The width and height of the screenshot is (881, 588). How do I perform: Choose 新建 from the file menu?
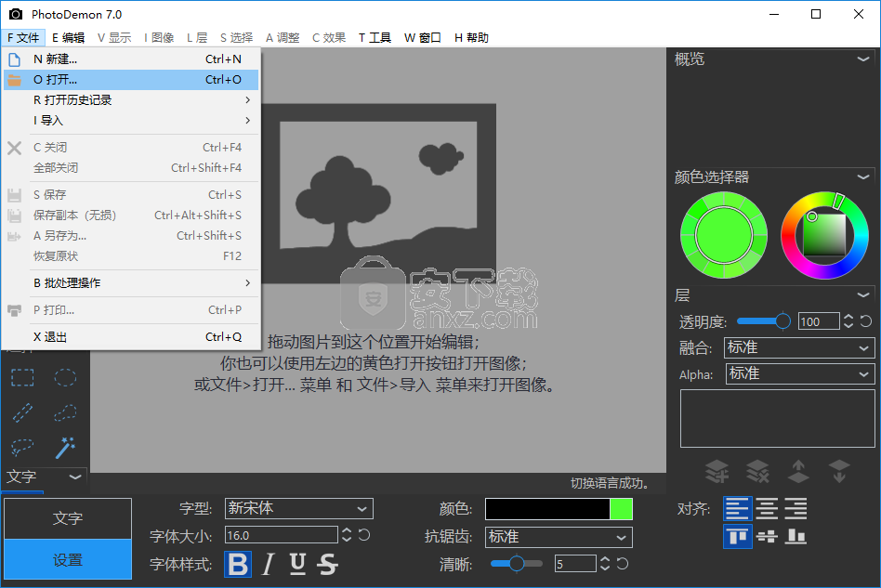coord(131,59)
